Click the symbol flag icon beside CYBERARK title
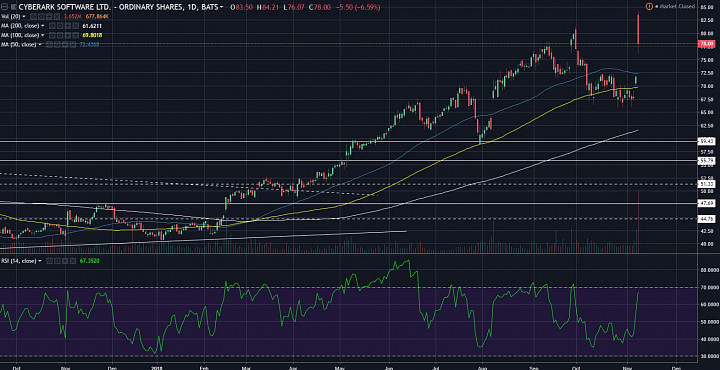This screenshot has width=720, height=370. pos(14,7)
